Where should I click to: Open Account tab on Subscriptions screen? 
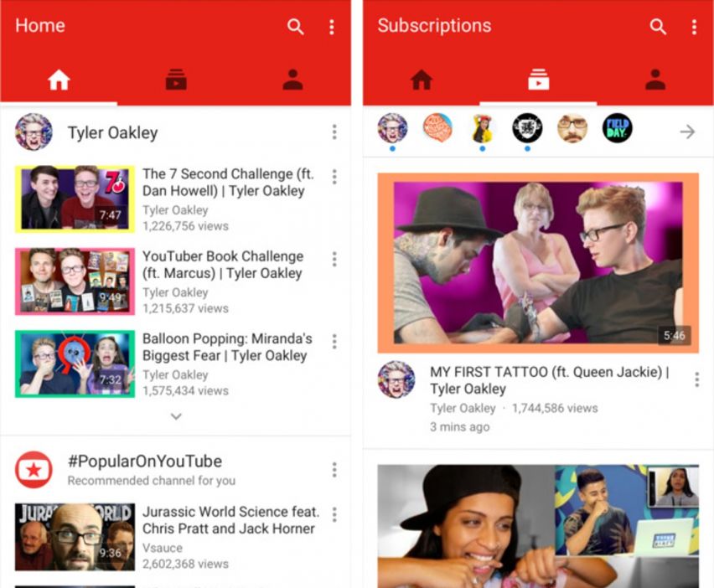tap(655, 80)
